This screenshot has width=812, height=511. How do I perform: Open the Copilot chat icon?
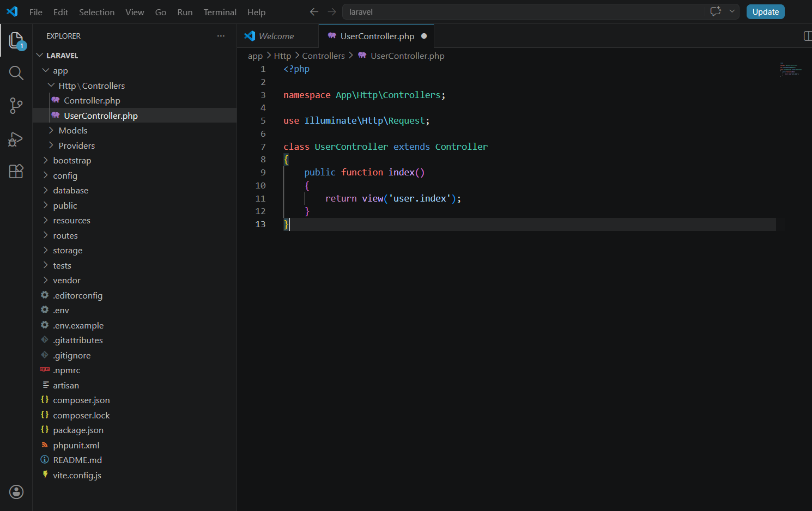[716, 11]
